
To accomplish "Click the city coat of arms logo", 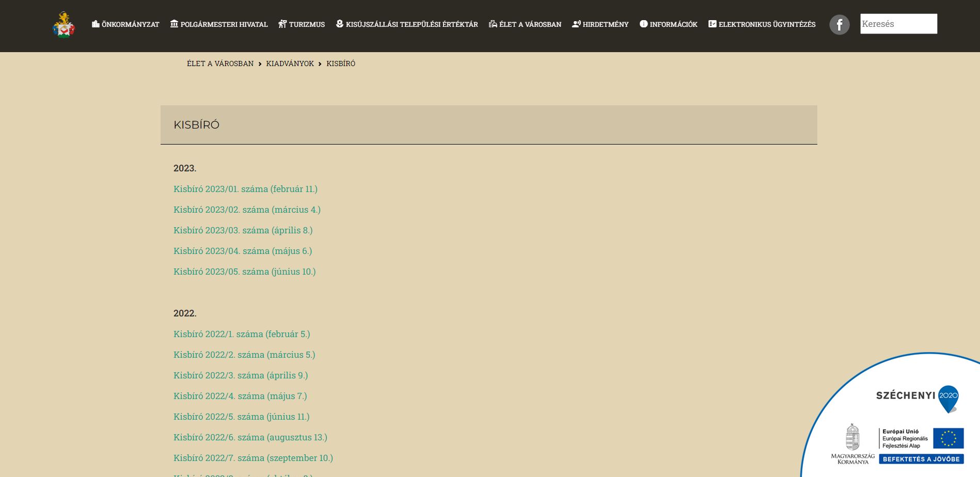I will [64, 25].
